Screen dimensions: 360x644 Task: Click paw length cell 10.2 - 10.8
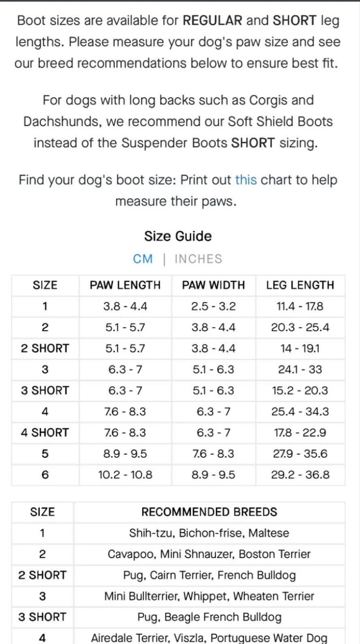click(125, 475)
